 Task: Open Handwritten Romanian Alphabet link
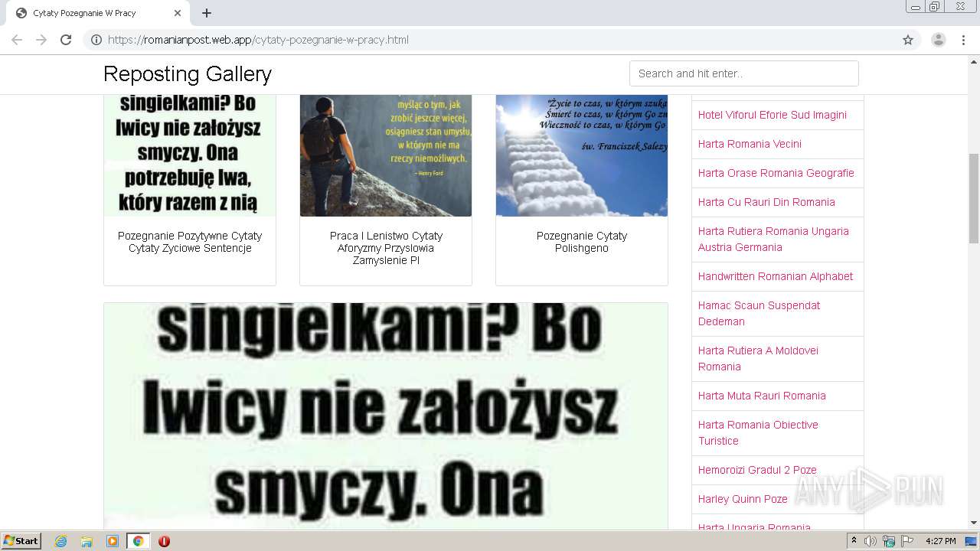[x=775, y=276]
